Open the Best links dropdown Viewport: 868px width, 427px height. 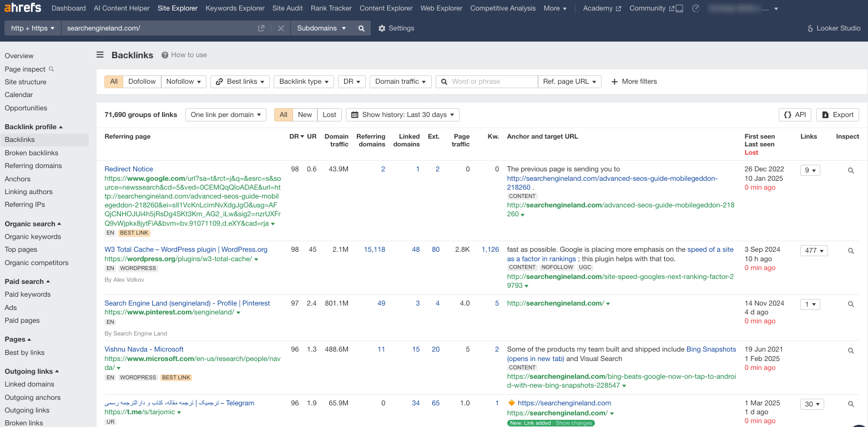point(240,82)
